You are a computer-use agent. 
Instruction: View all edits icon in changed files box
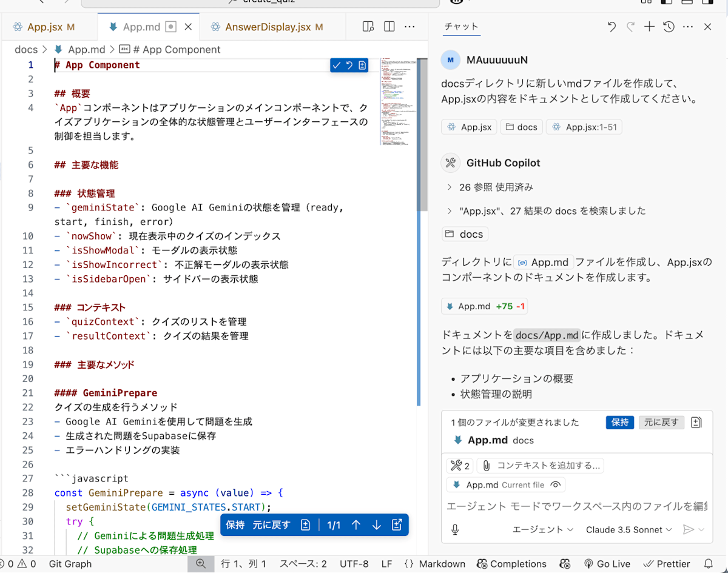pyautogui.click(x=696, y=423)
